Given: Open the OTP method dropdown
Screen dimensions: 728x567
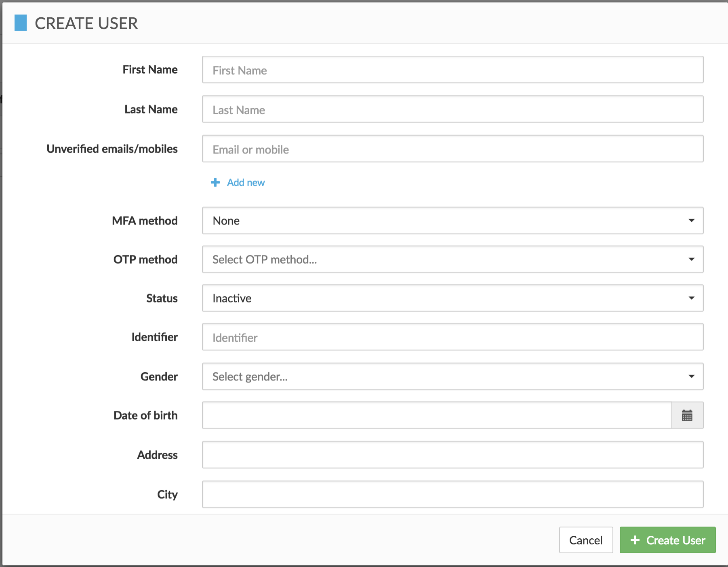Looking at the screenshot, I should [452, 259].
